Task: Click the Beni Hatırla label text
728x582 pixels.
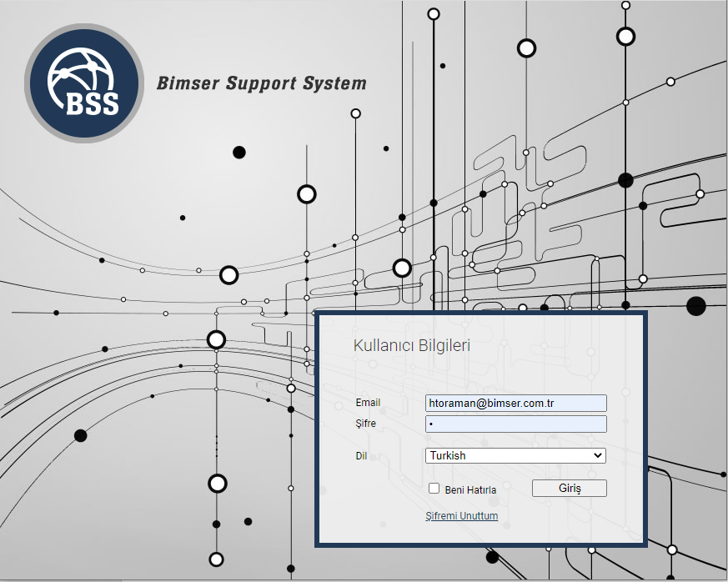Action: [x=470, y=490]
